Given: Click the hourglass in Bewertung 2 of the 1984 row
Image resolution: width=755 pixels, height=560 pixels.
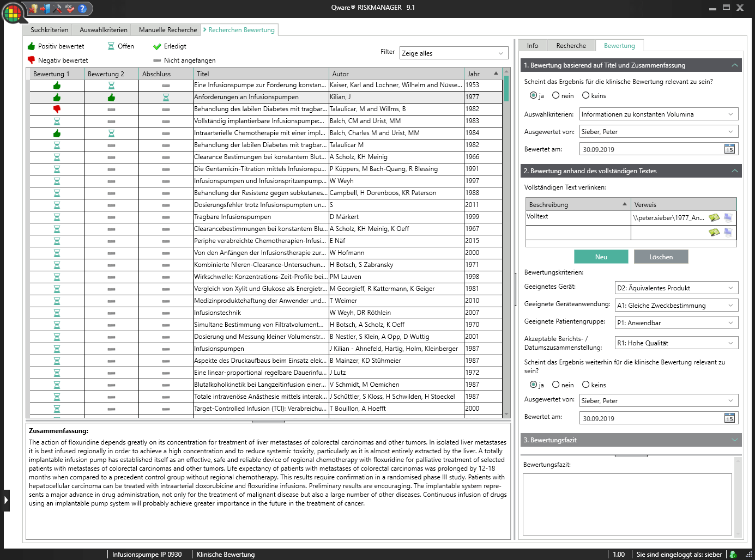Looking at the screenshot, I should 111,133.
